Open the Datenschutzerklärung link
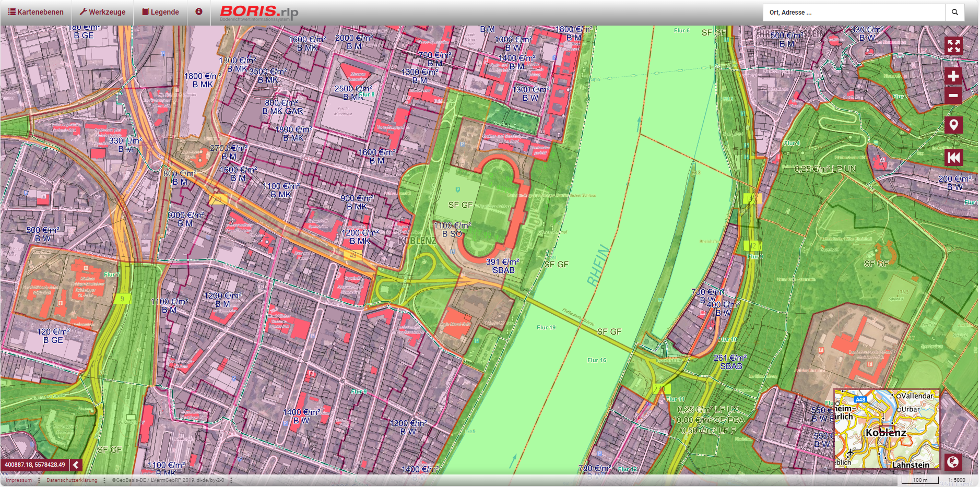The width and height of the screenshot is (980, 487). [x=72, y=480]
